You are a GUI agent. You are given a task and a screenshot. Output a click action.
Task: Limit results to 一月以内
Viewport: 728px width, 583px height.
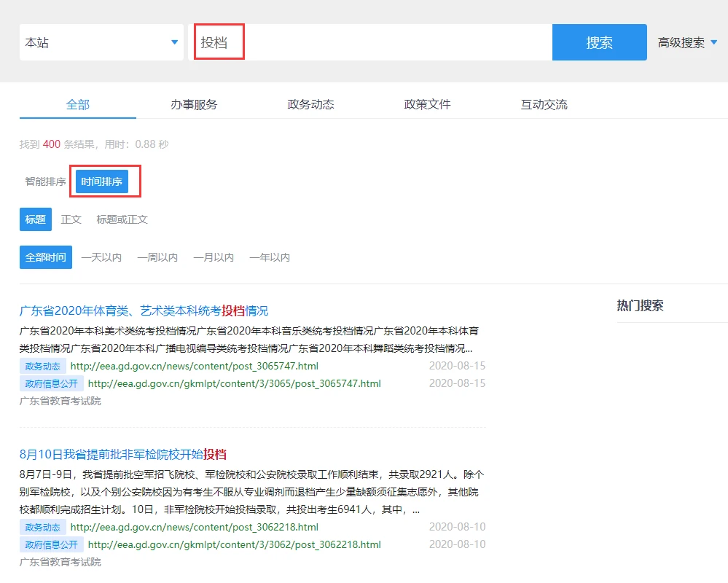tap(214, 257)
